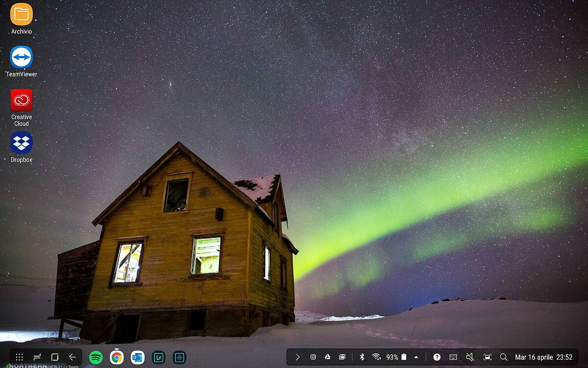Click the recent apps switcher button
Viewport: 588px width, 368px height.
[37, 357]
